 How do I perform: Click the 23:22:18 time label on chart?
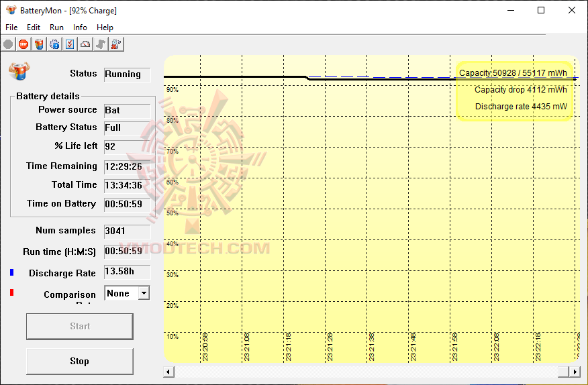[x=538, y=347]
